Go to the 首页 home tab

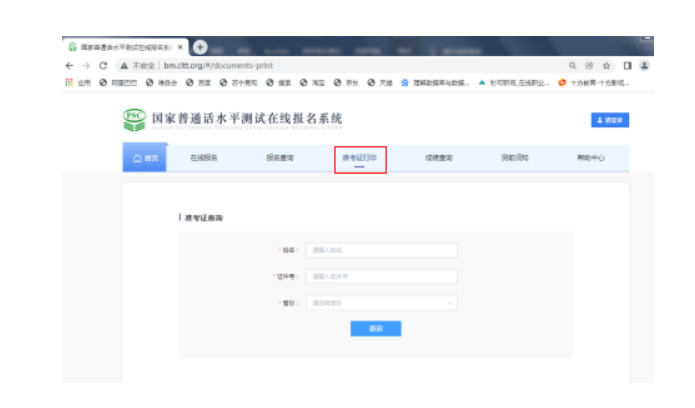point(144,157)
